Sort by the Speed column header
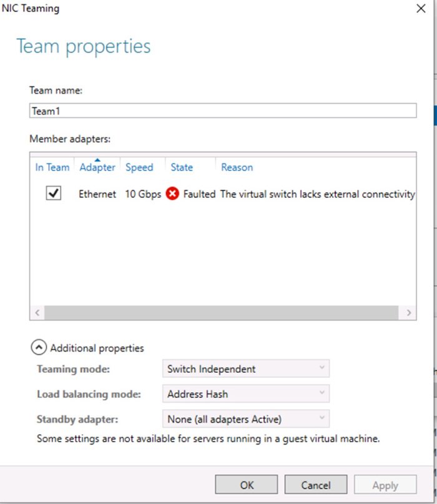The image size is (437, 504). 139,167
